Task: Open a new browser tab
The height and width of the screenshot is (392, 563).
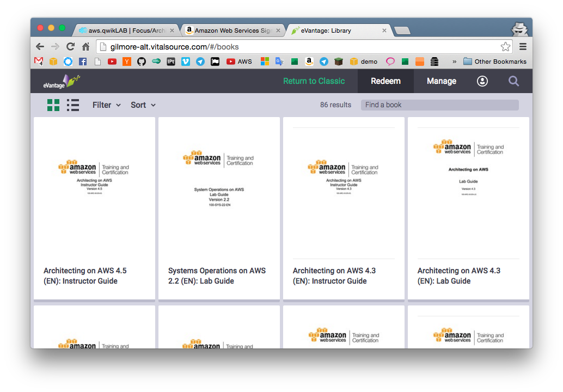Action: (402, 31)
